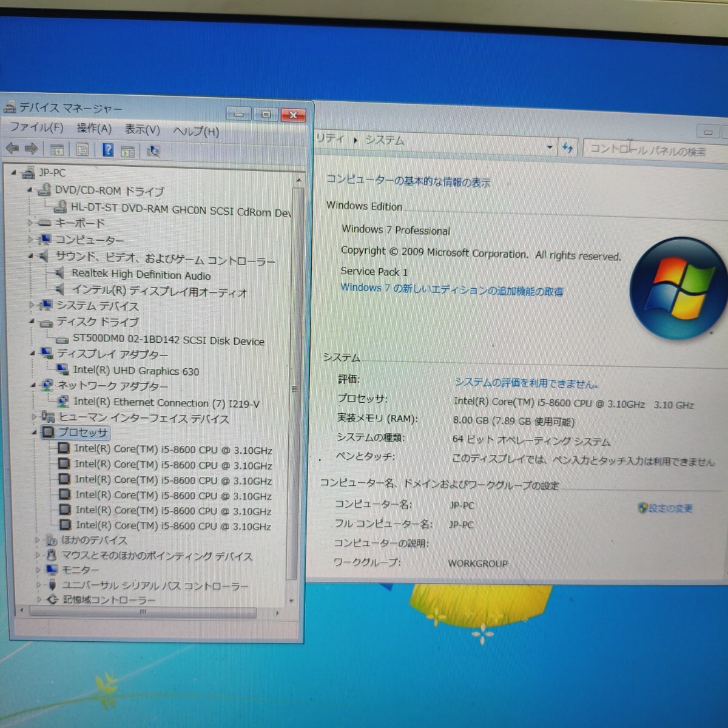Viewport: 728px width, 728px height.
Task: Click ST500DM0 02-1BD142 SCSI Disk Device text
Action: click(x=169, y=340)
